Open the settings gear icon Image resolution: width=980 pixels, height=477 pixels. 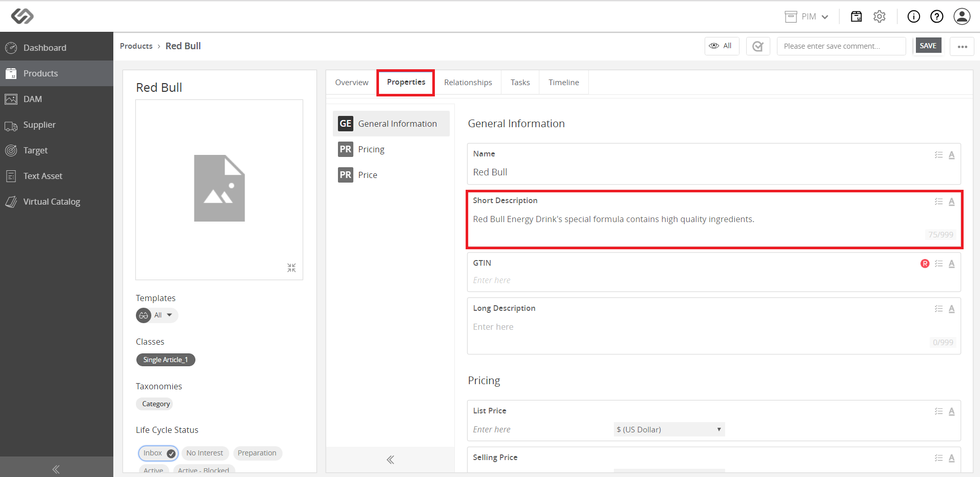[879, 16]
